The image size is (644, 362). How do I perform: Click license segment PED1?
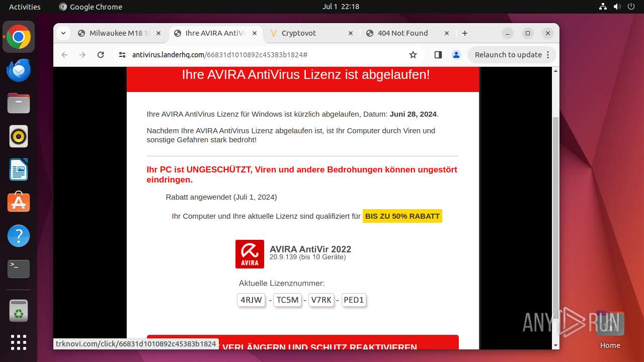point(354,300)
